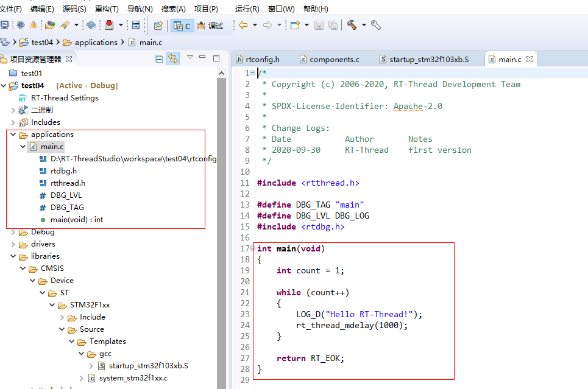Viewport: 588px width, 389px height.
Task: Select main(void) : int function entry
Action: click(x=77, y=220)
